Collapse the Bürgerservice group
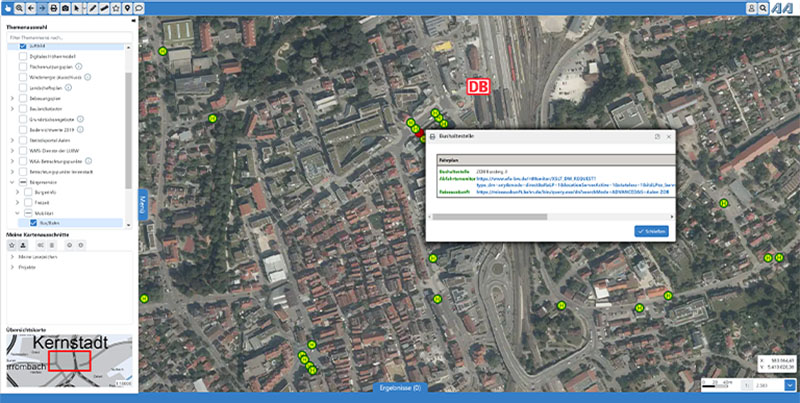Screen dimensions: 800x403 click(12, 182)
